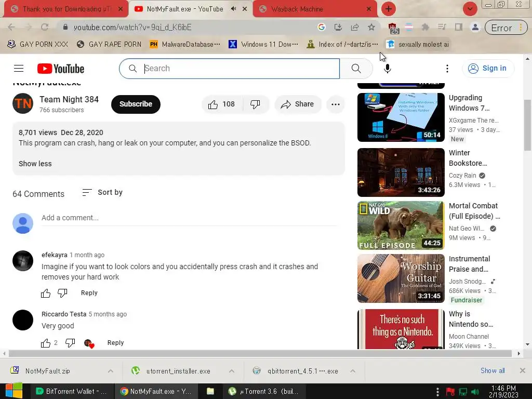This screenshot has height=399, width=532.
Task: Open the Chrome profile avatar
Action: [475, 27]
